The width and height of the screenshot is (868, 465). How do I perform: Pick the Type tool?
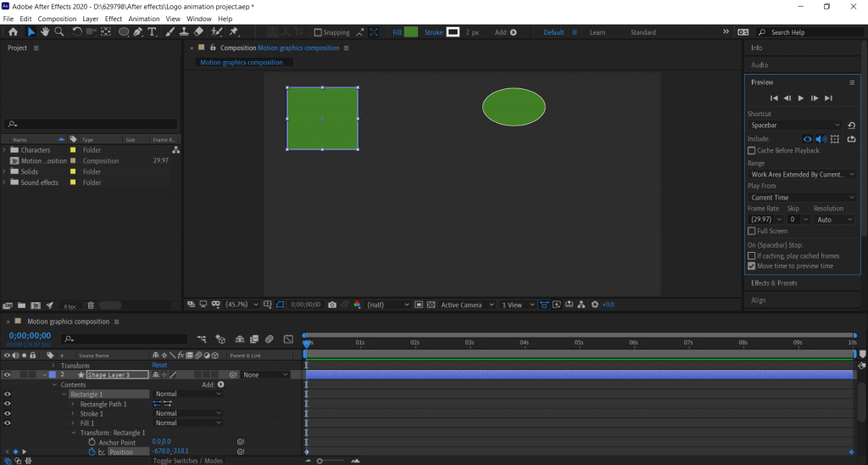(153, 32)
